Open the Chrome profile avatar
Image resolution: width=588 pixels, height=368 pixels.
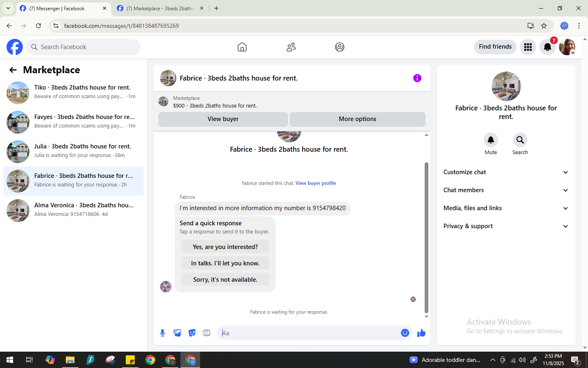564,26
